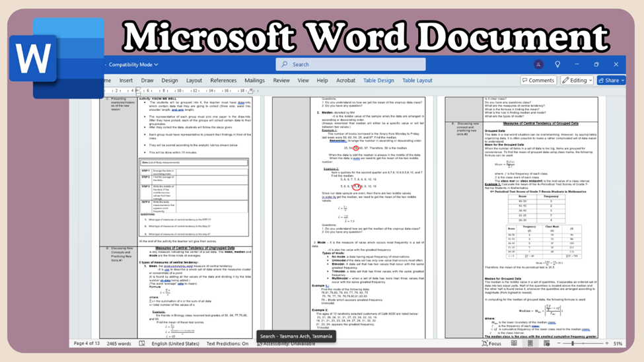
Task: Enable Focus mode from status bar
Action: point(491,344)
